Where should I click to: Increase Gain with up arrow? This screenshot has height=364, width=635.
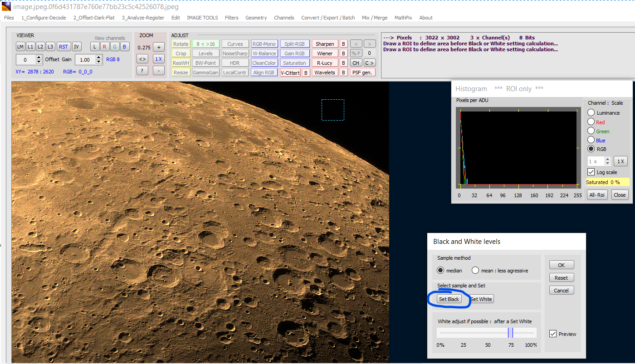[99, 57]
